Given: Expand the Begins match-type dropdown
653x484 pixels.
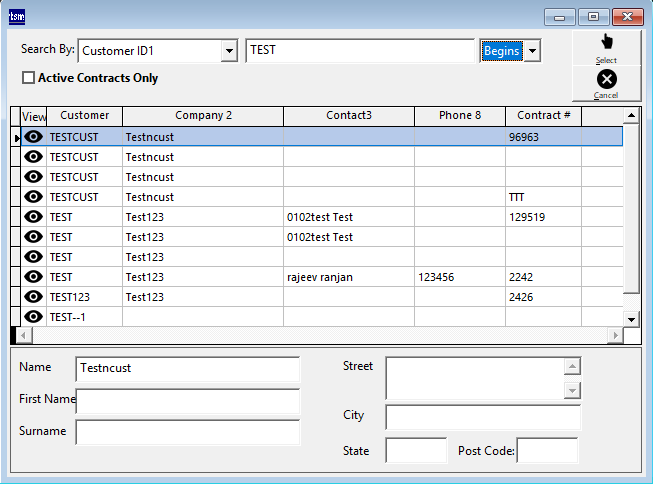Looking at the screenshot, I should click(533, 50).
